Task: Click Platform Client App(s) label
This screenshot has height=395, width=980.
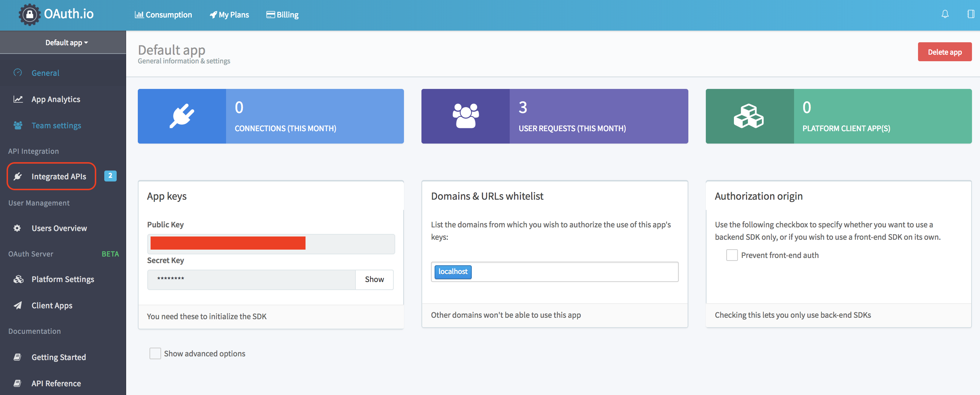Action: point(846,129)
